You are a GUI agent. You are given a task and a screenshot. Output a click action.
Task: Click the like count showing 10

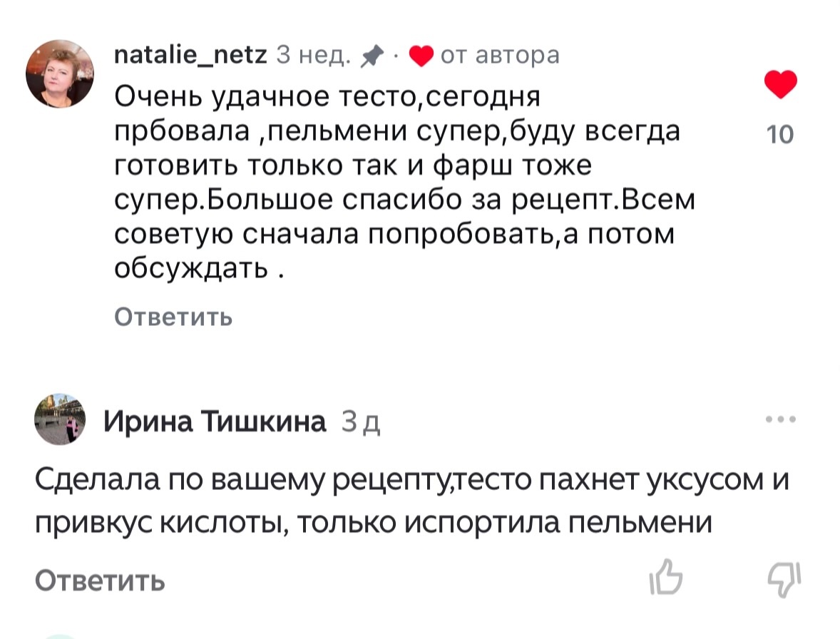click(x=781, y=133)
